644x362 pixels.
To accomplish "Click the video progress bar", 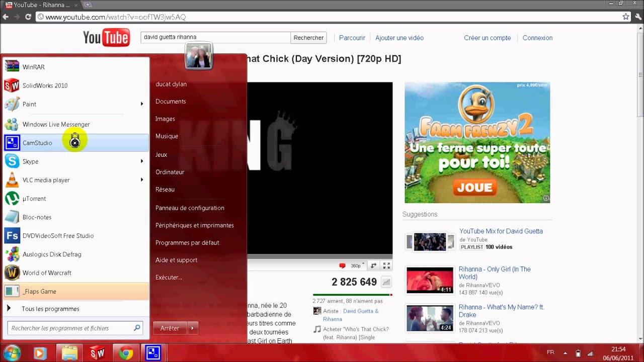I will tap(319, 256).
